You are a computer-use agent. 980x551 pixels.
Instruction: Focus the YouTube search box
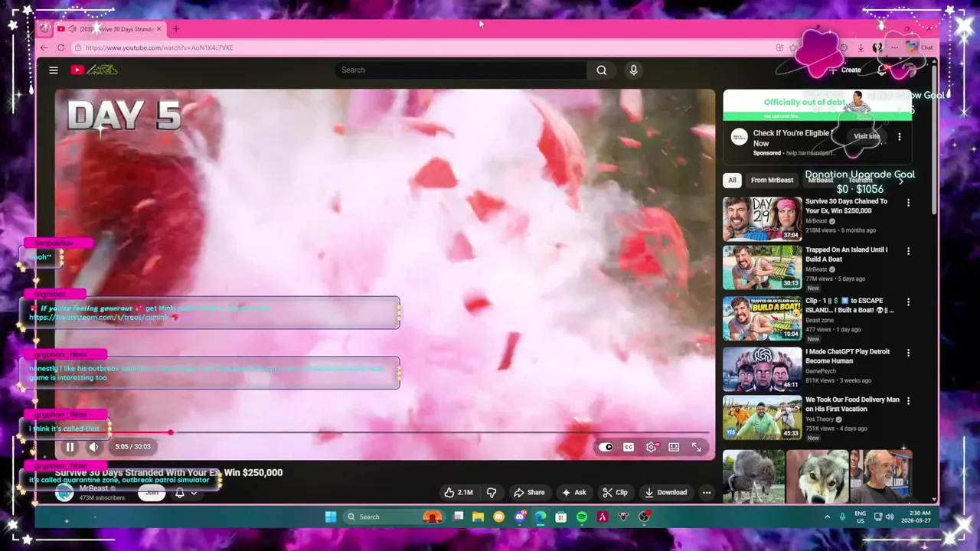coord(461,70)
